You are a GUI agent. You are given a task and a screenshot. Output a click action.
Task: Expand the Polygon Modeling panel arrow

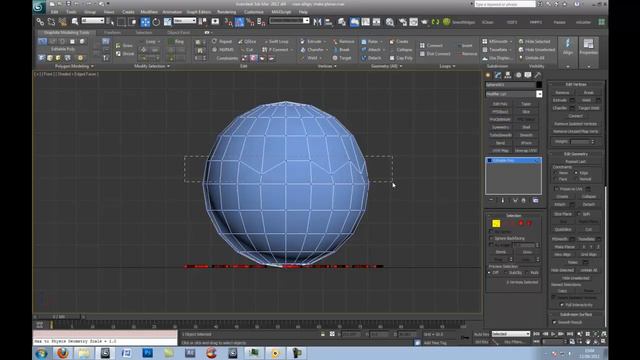tap(93, 66)
